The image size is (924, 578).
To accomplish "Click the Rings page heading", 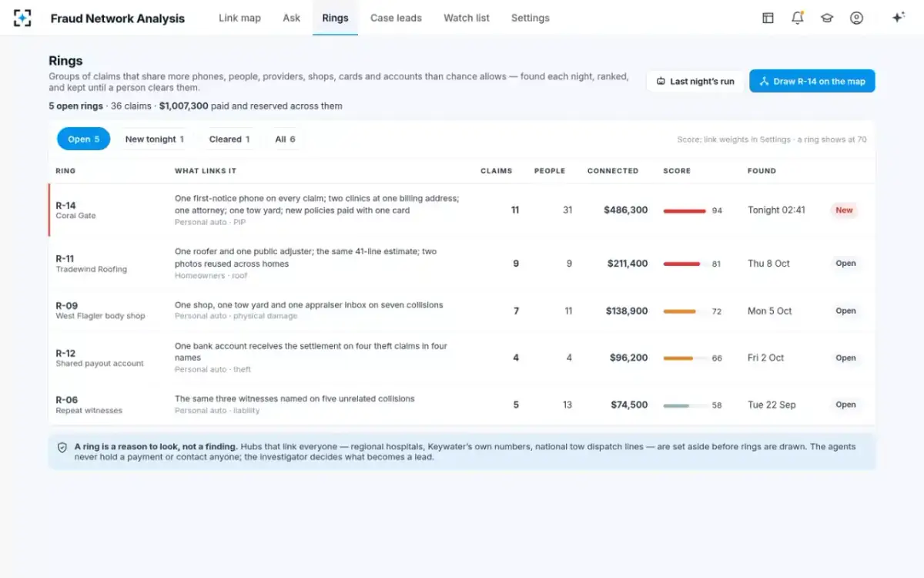I will pos(65,61).
